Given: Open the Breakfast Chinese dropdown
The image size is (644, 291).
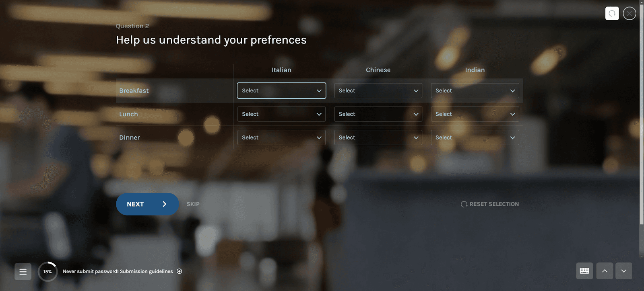Looking at the screenshot, I should (378, 91).
